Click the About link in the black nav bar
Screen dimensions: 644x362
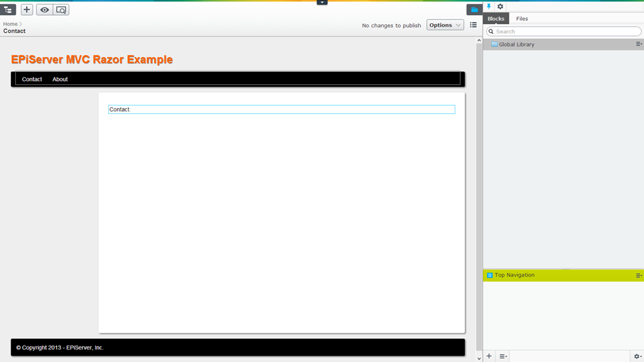pos(60,79)
